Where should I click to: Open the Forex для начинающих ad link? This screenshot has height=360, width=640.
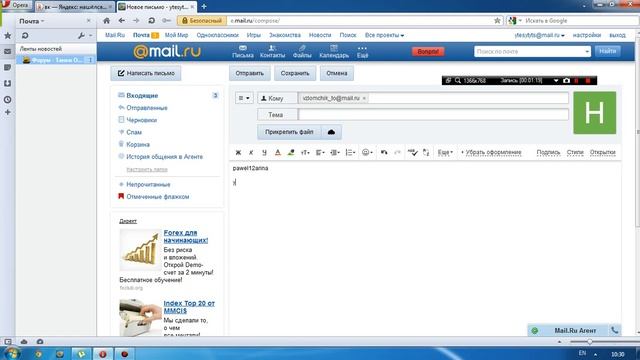186,236
